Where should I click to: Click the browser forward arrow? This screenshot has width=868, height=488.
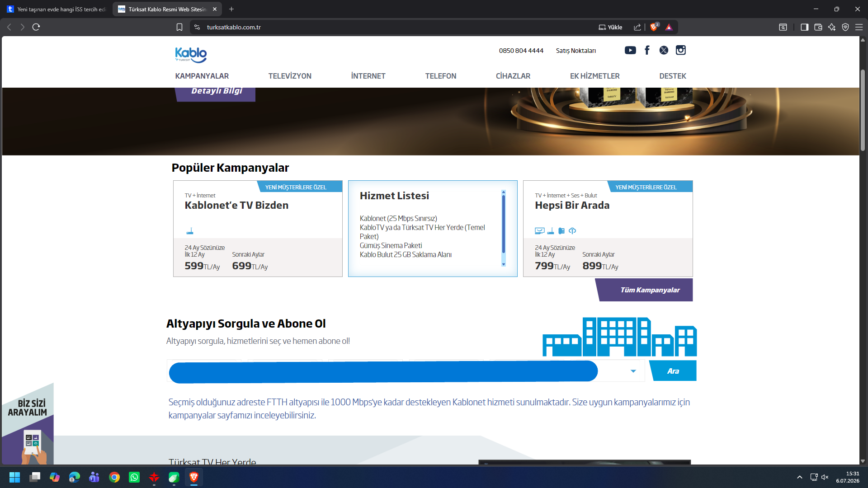pos(22,27)
